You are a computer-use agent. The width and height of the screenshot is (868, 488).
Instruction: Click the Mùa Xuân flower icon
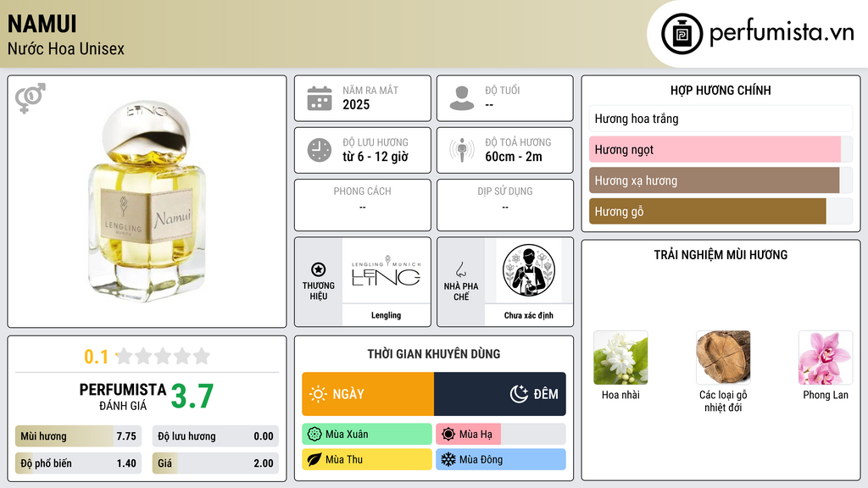pyautogui.click(x=314, y=435)
